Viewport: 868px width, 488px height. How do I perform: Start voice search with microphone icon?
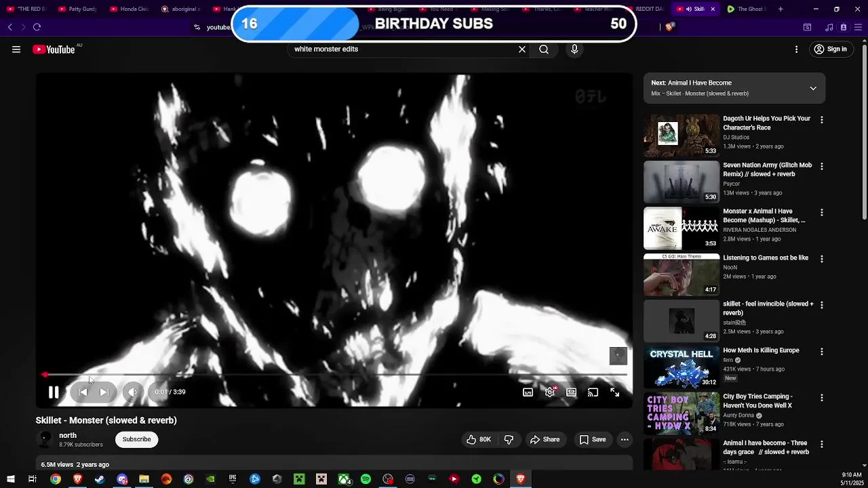tap(574, 49)
